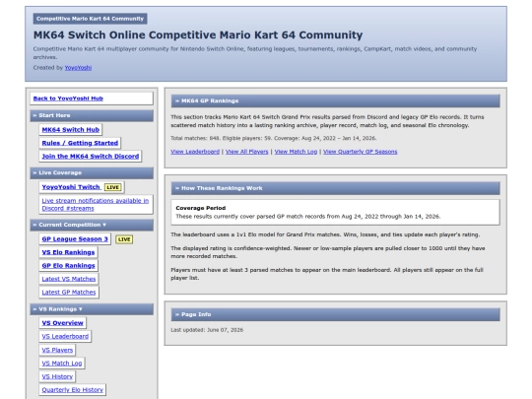Click View Leaderboard link
532x399 pixels.
195,152
